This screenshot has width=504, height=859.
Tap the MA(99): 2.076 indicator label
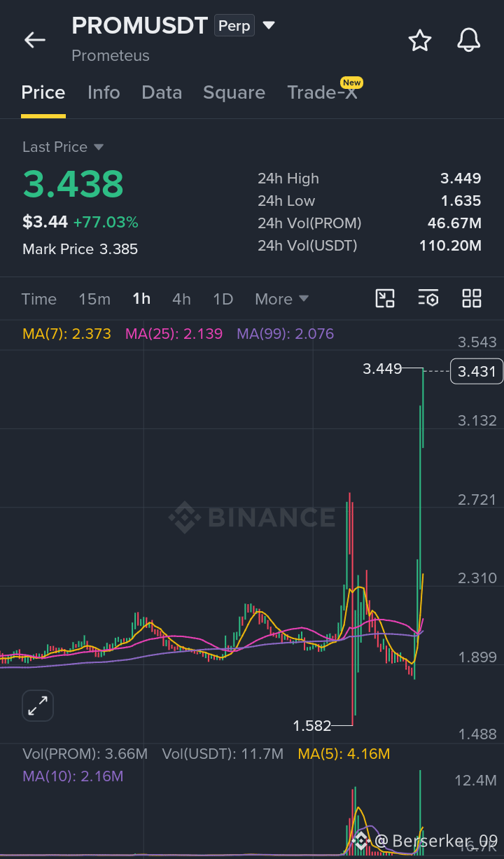286,334
